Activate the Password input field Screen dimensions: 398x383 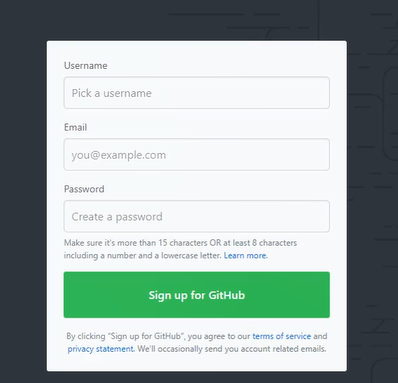pyautogui.click(x=197, y=216)
